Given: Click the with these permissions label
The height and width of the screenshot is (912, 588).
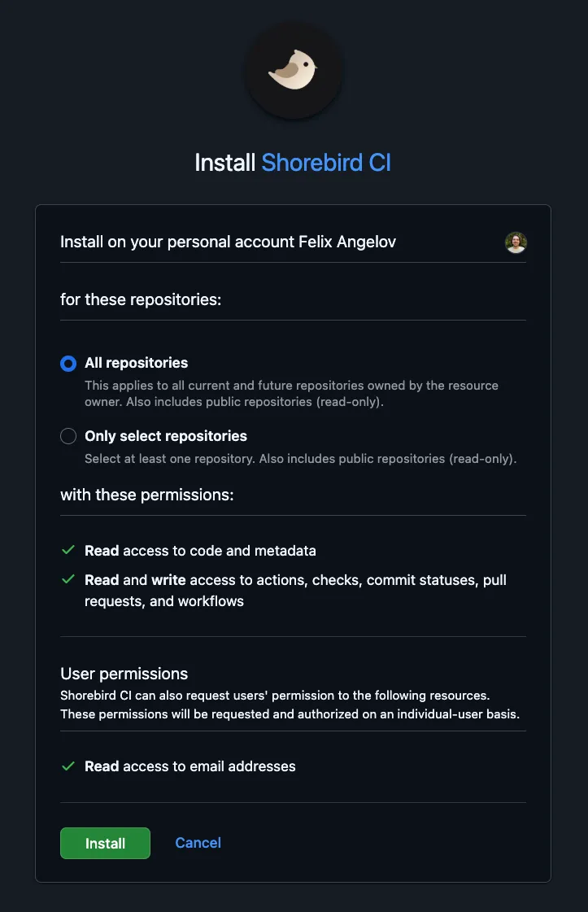Looking at the screenshot, I should click(147, 494).
